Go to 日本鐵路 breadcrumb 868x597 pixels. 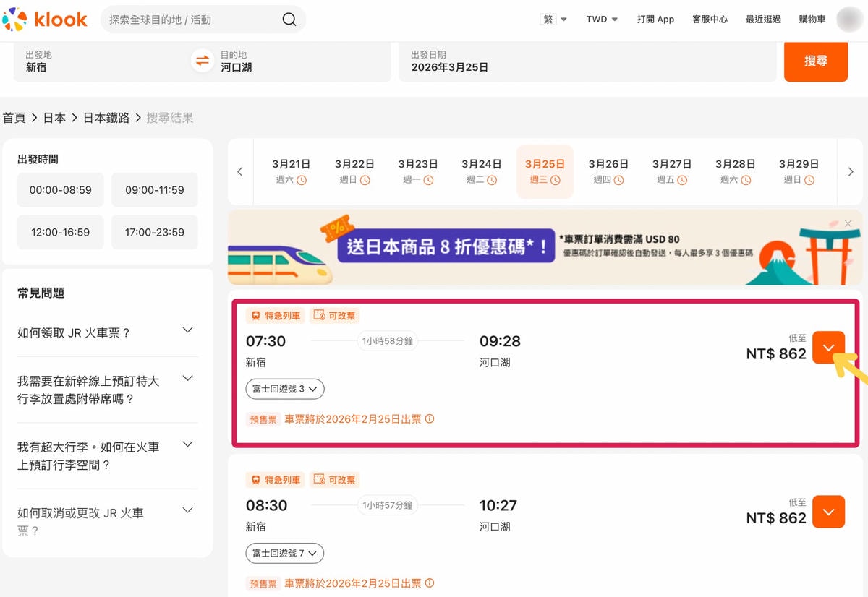[x=106, y=118]
